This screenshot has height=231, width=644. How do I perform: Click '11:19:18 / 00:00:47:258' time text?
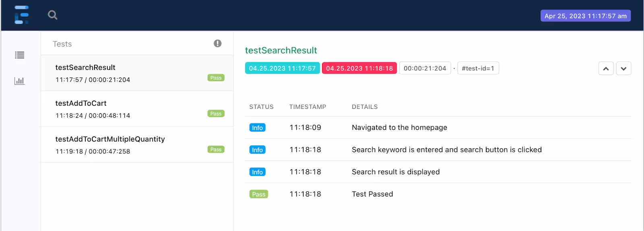pos(93,151)
